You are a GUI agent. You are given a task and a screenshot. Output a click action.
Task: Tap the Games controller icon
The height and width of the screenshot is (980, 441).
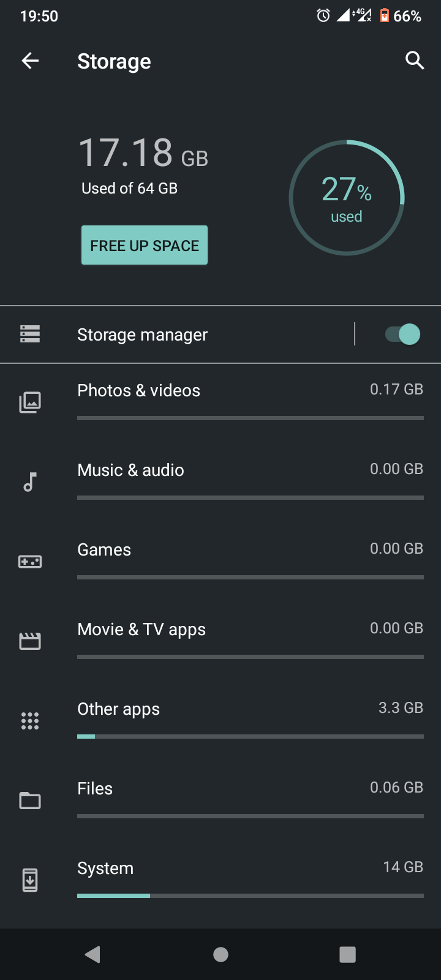click(30, 562)
